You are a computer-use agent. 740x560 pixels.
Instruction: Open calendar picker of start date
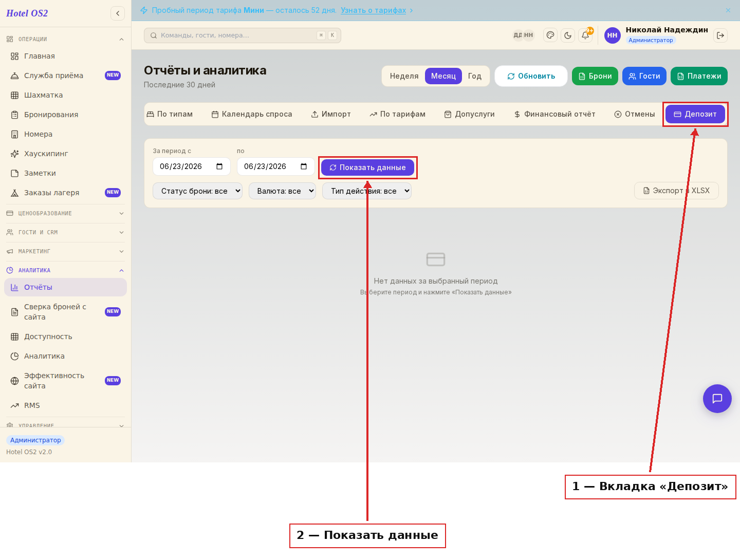point(219,166)
